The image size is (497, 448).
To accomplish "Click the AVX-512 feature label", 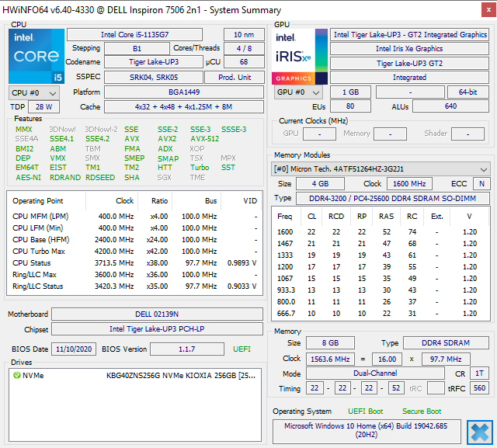I will click(x=205, y=139).
